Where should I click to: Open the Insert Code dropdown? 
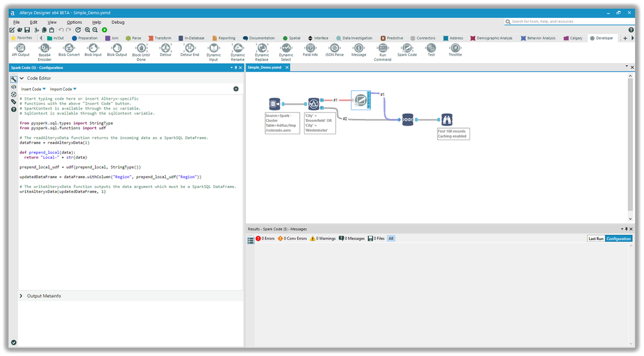click(x=34, y=89)
